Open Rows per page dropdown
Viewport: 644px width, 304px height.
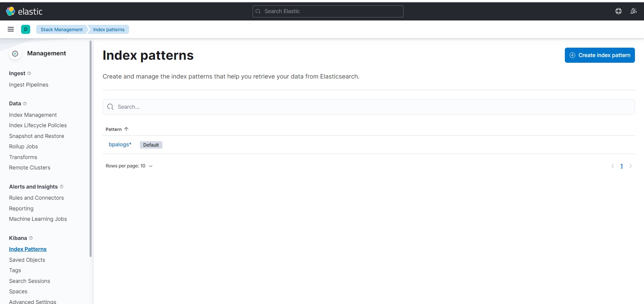click(129, 166)
